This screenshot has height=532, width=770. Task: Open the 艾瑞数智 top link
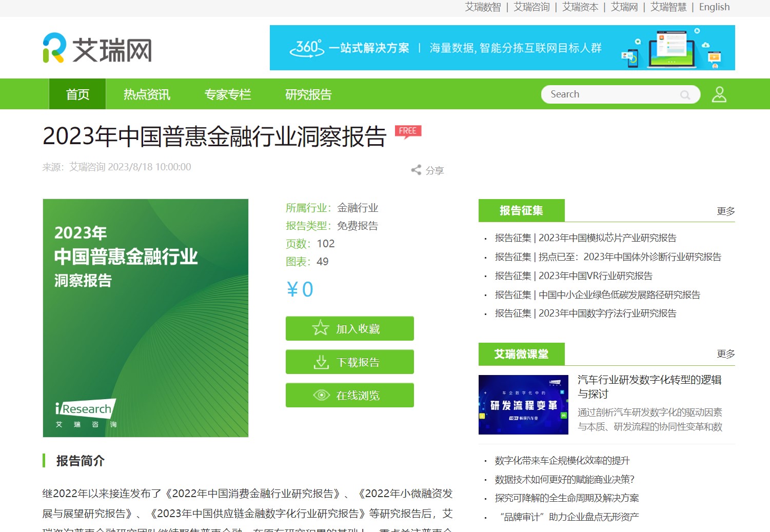point(483,7)
